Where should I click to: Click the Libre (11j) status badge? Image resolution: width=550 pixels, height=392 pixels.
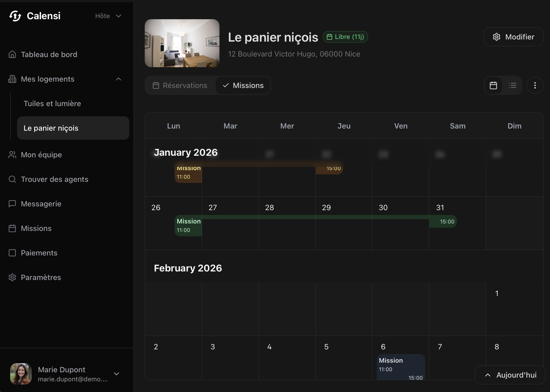pyautogui.click(x=345, y=37)
